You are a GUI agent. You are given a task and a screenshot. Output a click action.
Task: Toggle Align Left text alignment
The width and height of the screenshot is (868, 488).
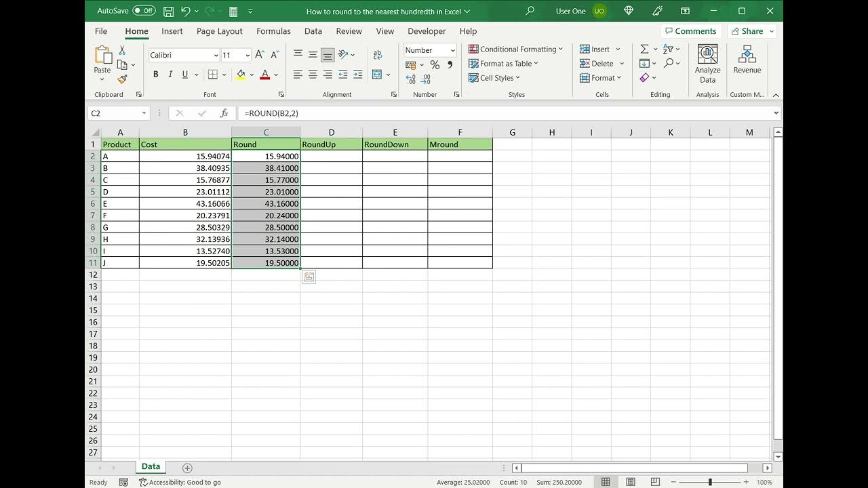pyautogui.click(x=298, y=75)
